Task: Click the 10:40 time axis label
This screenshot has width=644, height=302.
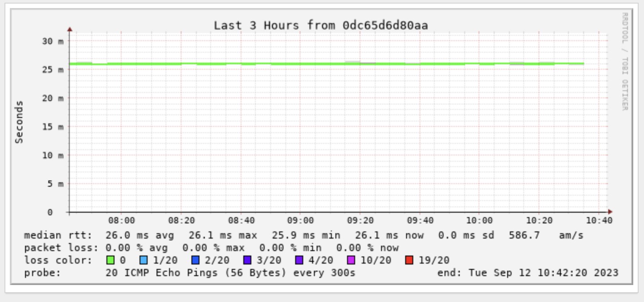Action: tap(599, 220)
